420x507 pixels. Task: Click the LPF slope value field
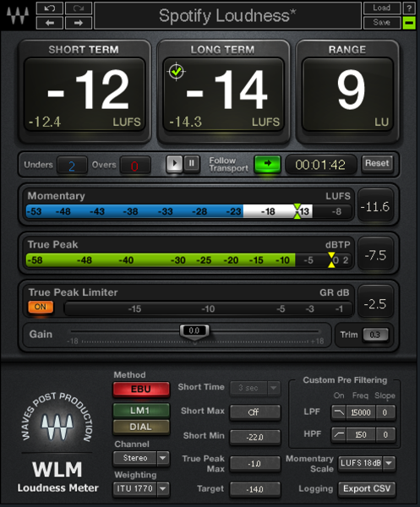pyautogui.click(x=385, y=412)
